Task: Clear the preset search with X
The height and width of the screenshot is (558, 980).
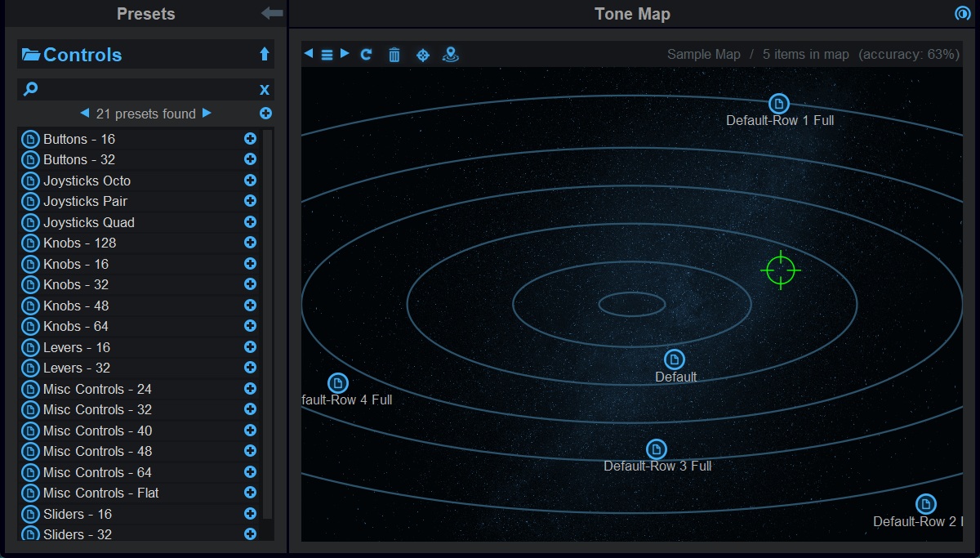Action: click(x=264, y=90)
